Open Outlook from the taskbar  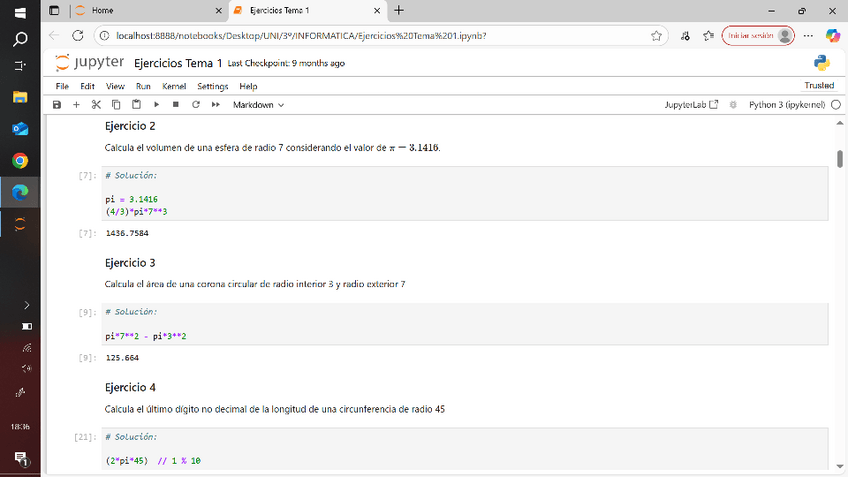tap(20, 129)
